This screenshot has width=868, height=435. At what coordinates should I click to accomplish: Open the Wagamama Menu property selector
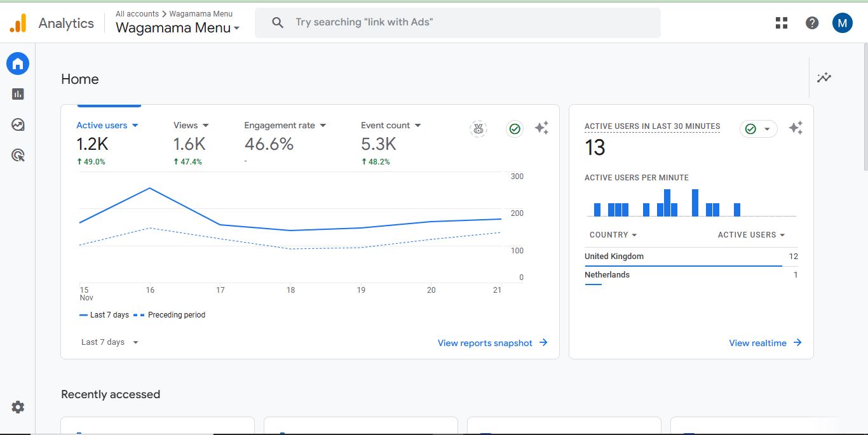coord(178,28)
